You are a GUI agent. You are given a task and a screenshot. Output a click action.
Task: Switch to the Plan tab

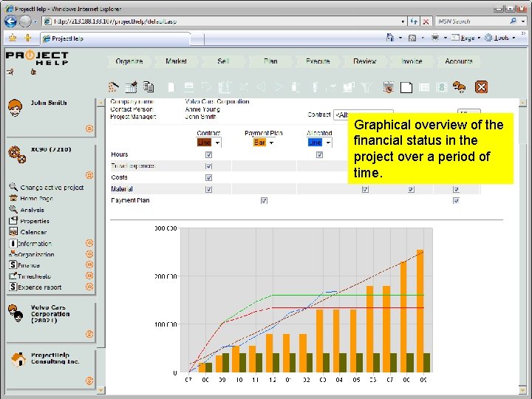(270, 61)
